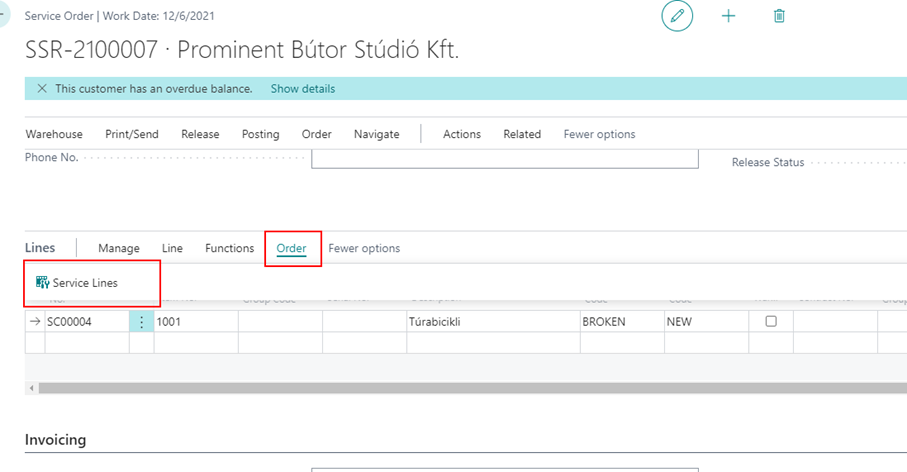Click the Service Lines icon
The height and width of the screenshot is (472, 907).
coord(42,283)
